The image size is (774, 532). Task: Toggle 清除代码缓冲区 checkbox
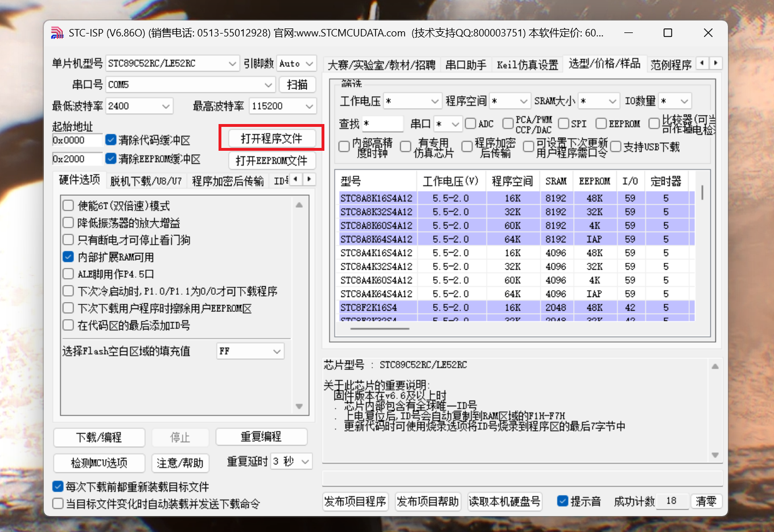click(111, 140)
